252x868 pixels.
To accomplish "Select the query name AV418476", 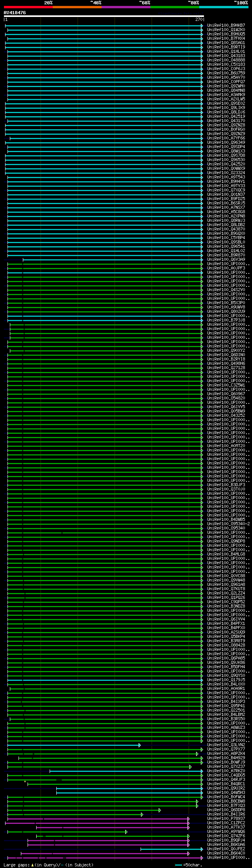I will click(x=15, y=13).
